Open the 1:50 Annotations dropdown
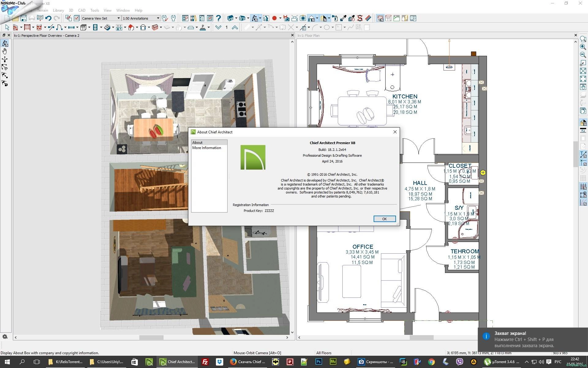This screenshot has width=588, height=368. 141,18
